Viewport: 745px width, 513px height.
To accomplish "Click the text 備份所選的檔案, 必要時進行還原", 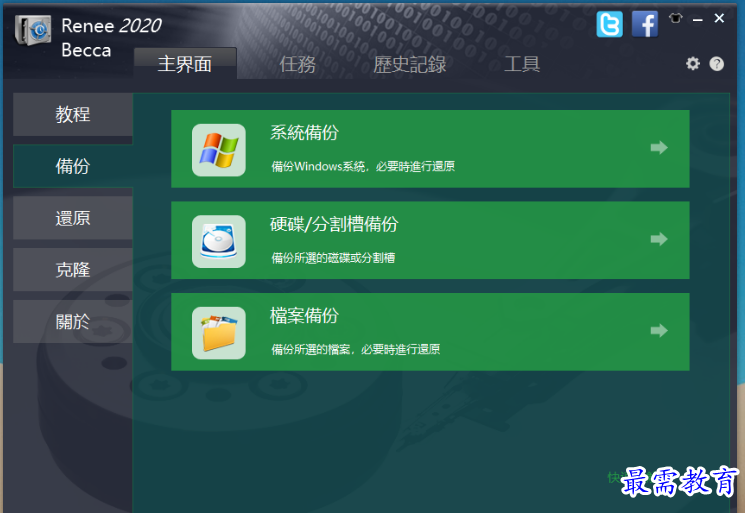I will [x=355, y=350].
